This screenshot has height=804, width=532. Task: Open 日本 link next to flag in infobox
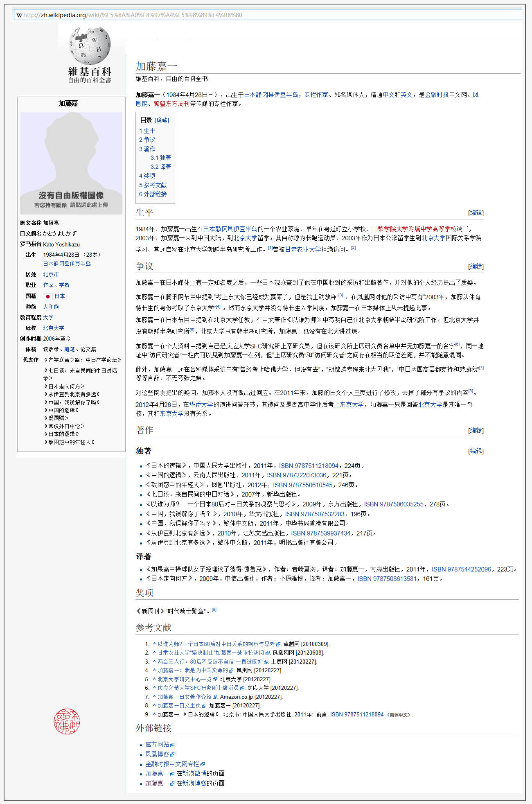click(60, 296)
